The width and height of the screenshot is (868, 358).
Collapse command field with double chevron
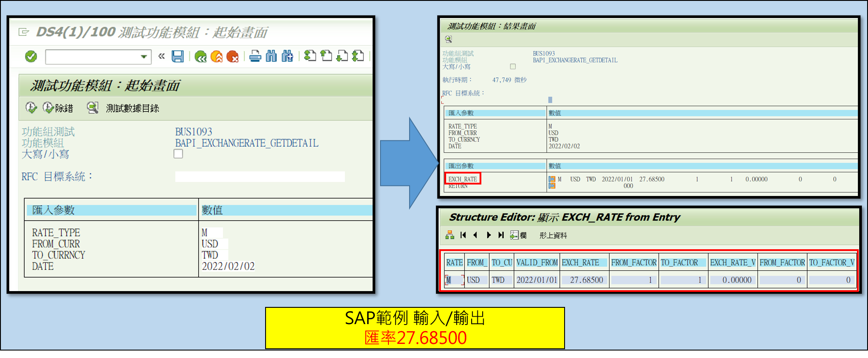click(x=162, y=56)
